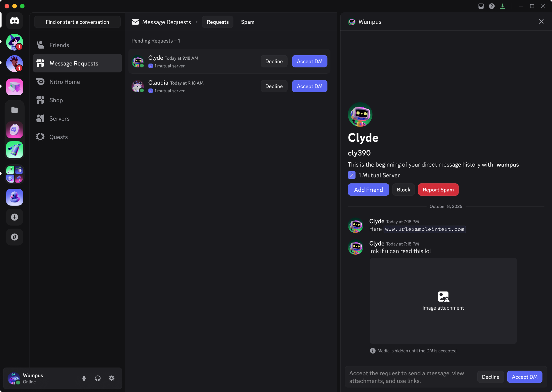The width and height of the screenshot is (552, 392).
Task: Click the cly390 username text
Action: click(359, 153)
